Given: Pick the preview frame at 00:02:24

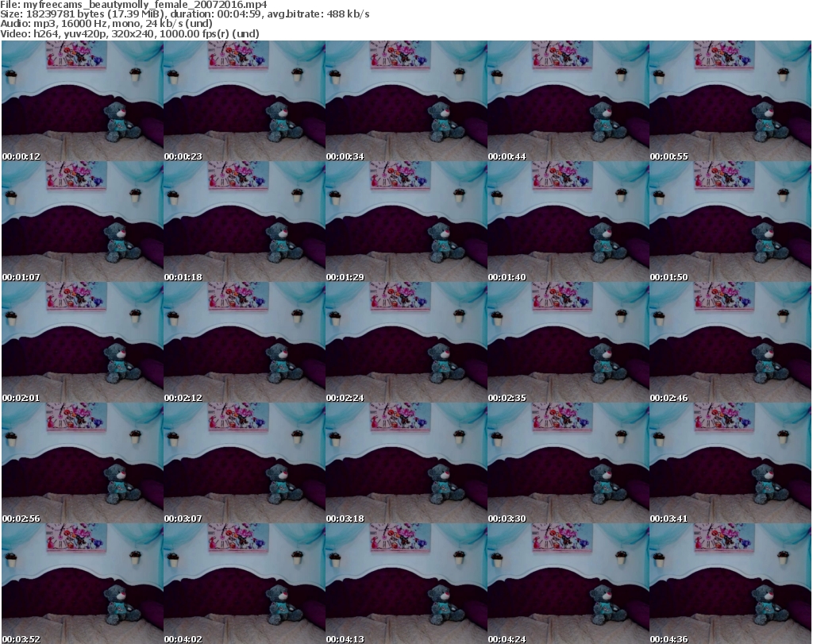Looking at the screenshot, I should click(x=406, y=342).
